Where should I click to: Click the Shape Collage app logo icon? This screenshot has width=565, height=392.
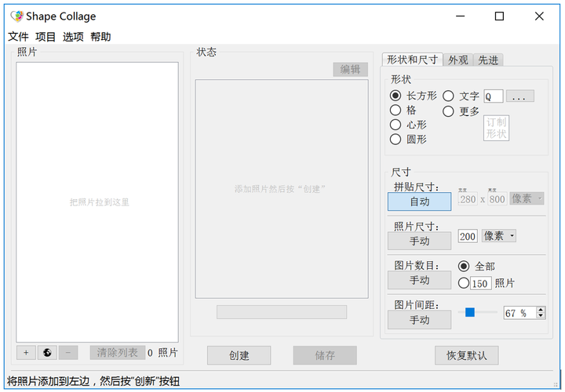tap(16, 16)
